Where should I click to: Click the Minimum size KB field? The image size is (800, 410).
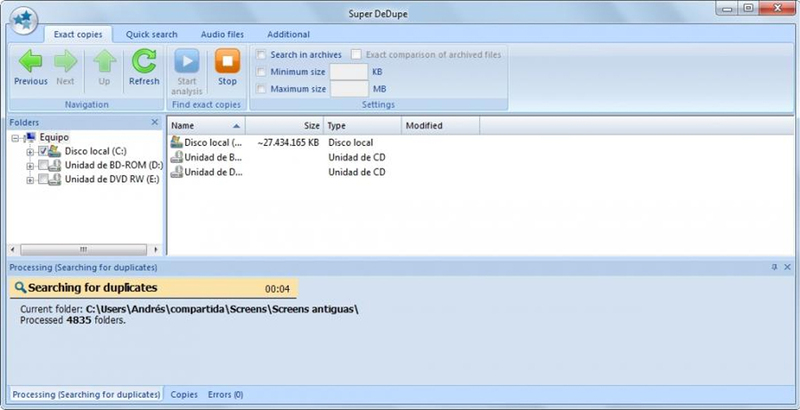(x=349, y=72)
